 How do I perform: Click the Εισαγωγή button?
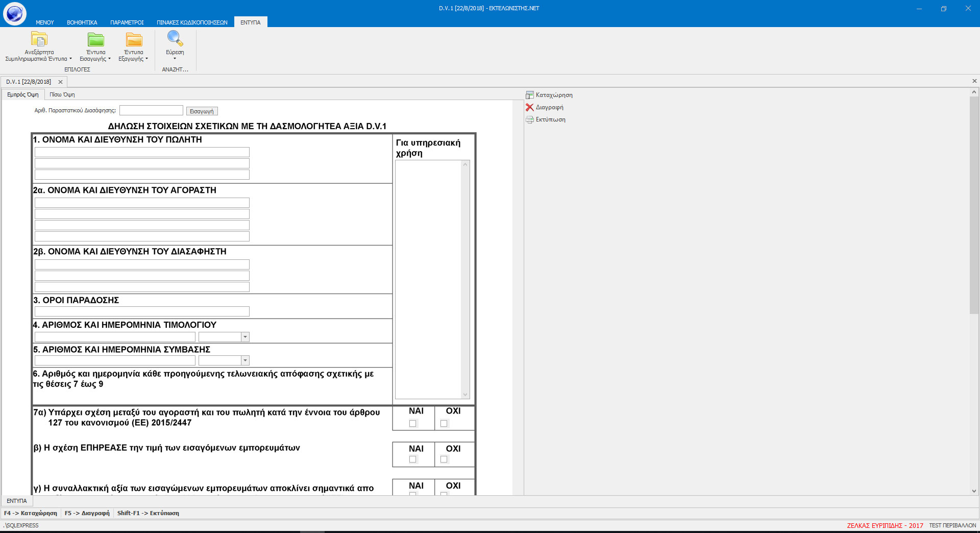point(202,111)
